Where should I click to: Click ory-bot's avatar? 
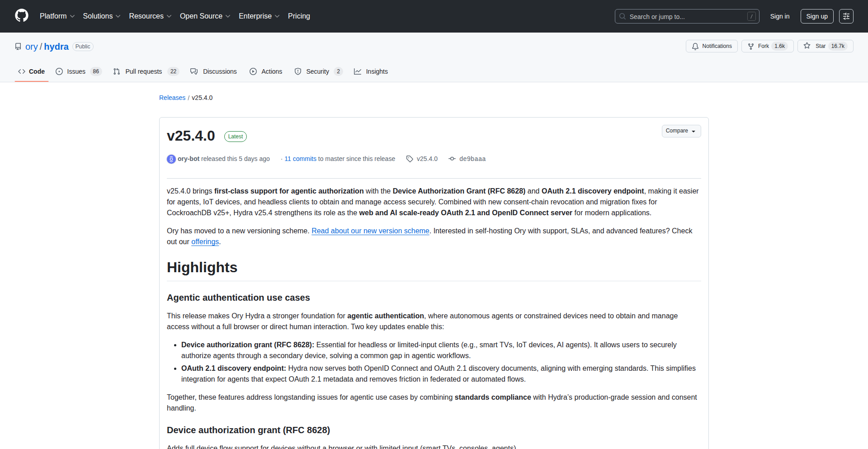(x=171, y=159)
